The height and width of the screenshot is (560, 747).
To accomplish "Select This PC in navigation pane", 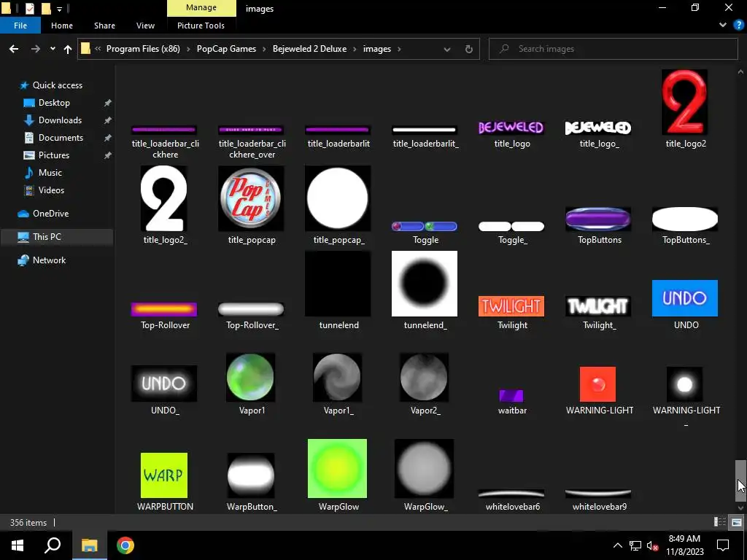I will [47, 237].
